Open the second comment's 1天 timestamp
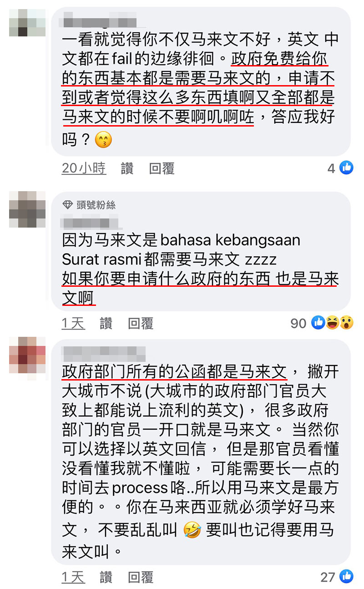 click(x=73, y=323)
